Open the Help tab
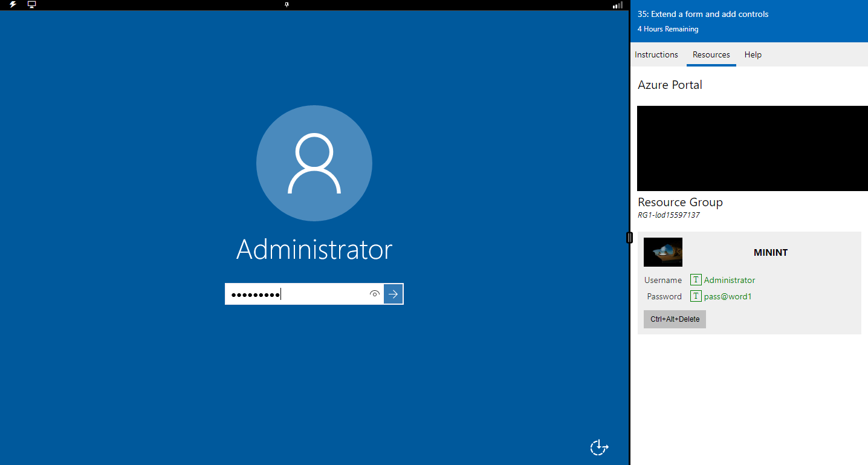The image size is (868, 465). point(753,54)
